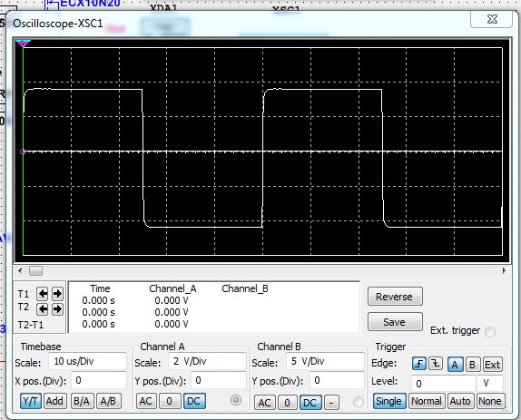
Task: Click the waveform scrollbar left arrow
Action: pos(20,270)
